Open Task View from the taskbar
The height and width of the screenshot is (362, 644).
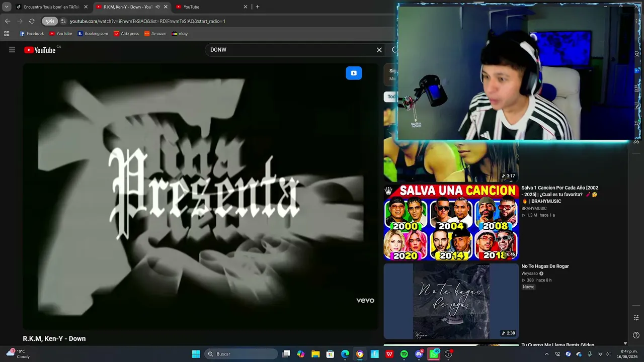(x=286, y=354)
